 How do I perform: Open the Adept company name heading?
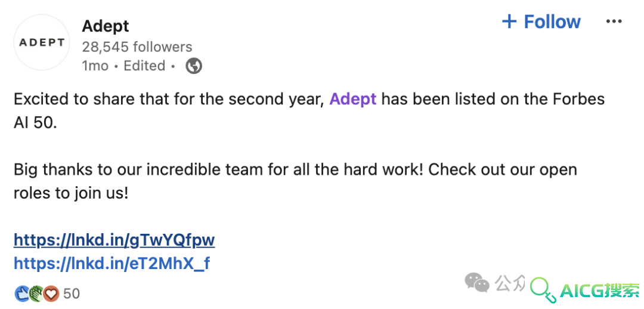[106, 26]
